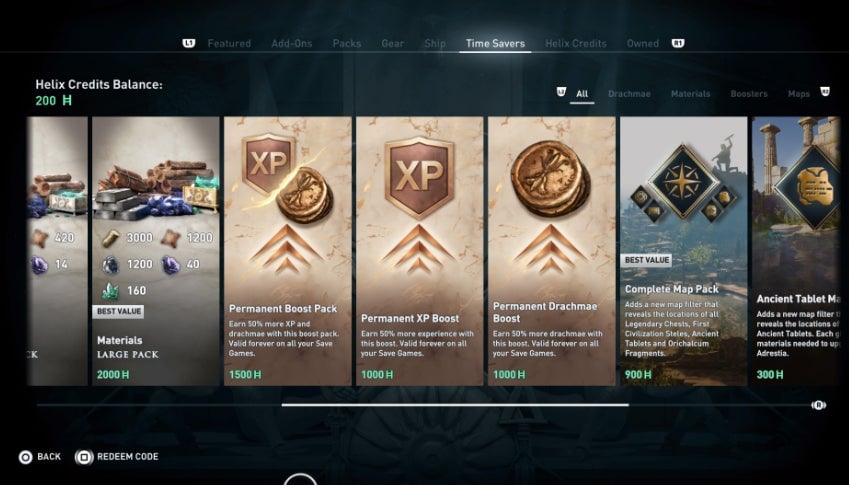Click the square Redeem Code icon

pos(84,457)
